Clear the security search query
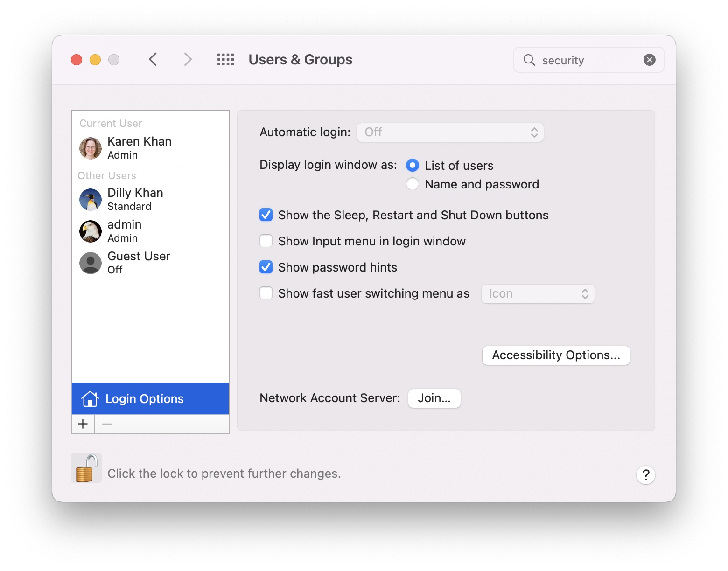The width and height of the screenshot is (728, 571). pyautogui.click(x=649, y=60)
